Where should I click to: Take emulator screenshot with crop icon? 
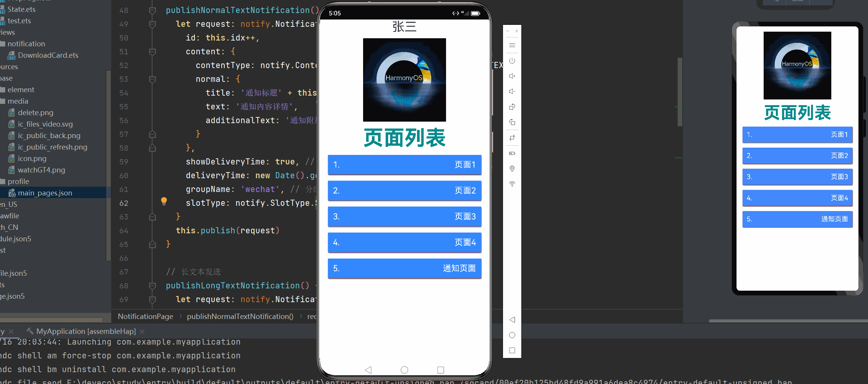[512, 138]
